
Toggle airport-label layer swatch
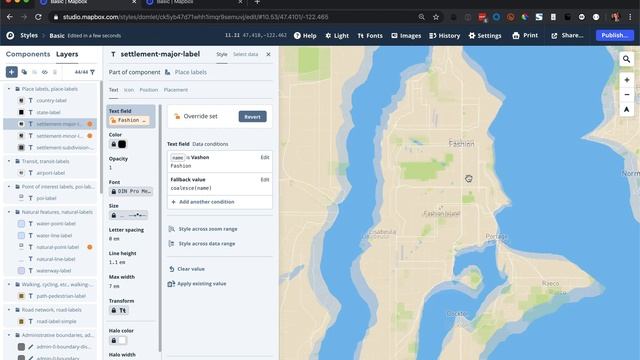pyautogui.click(x=21, y=173)
